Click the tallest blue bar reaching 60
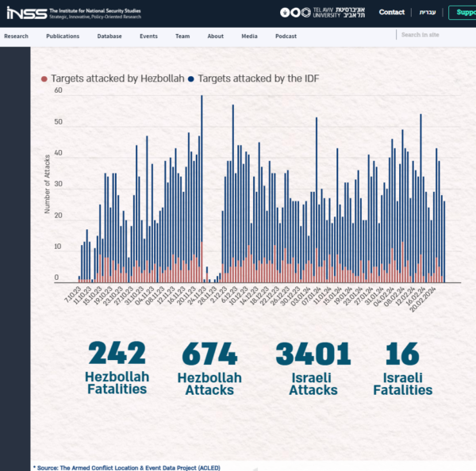The height and width of the screenshot is (471, 476). coord(202,168)
